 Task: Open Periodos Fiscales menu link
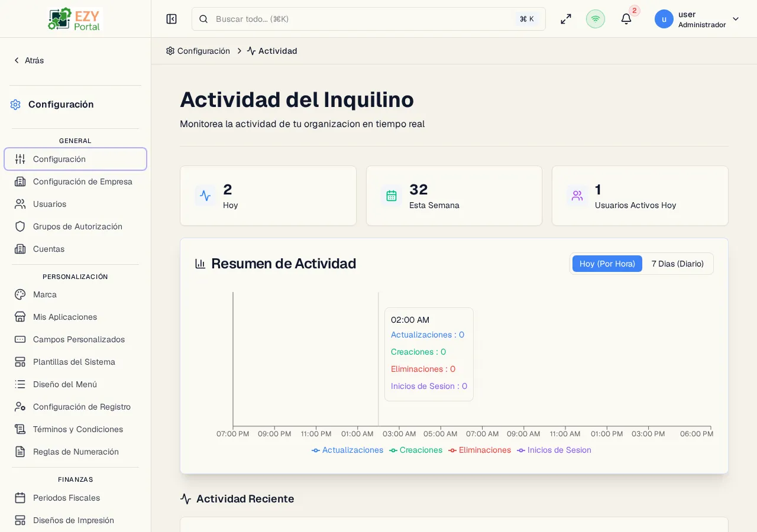pos(75,498)
